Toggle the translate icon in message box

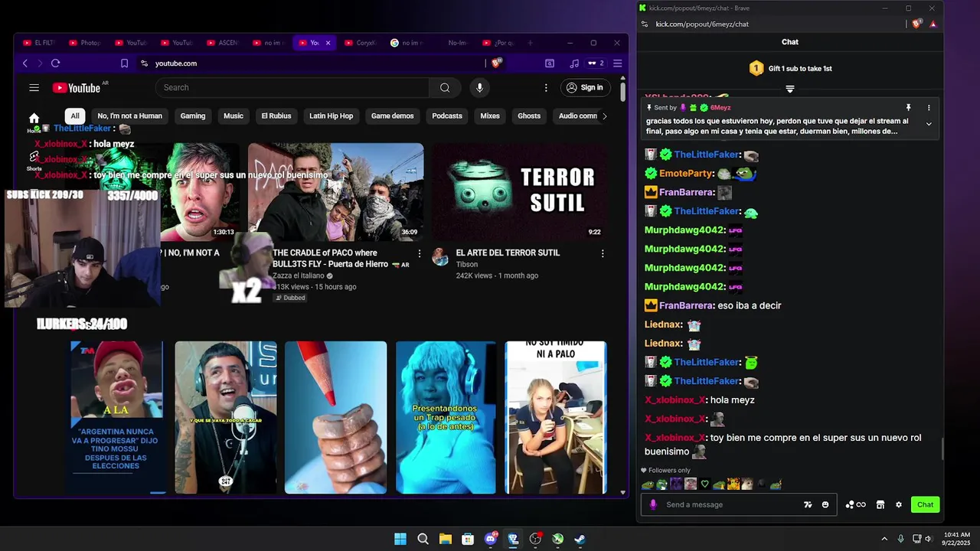808,505
